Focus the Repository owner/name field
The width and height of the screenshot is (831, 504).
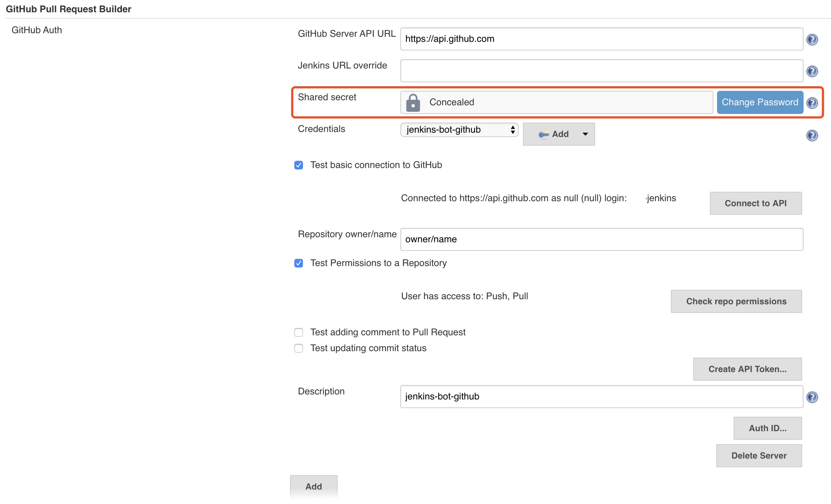[x=602, y=239]
